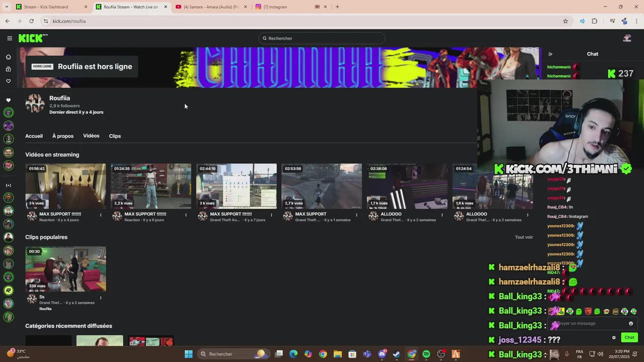Switch to the À propos tab

(x=63, y=136)
